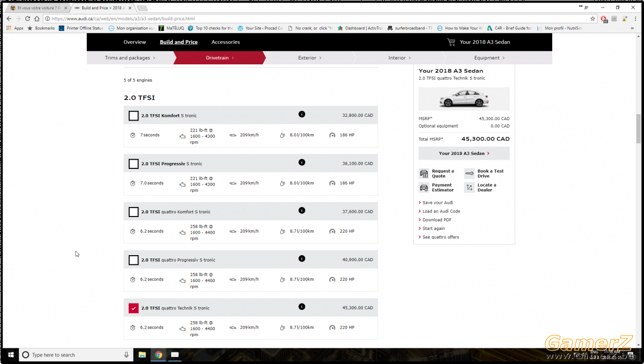Open File Explorer from the taskbar
644x364 pixels.
(142, 355)
